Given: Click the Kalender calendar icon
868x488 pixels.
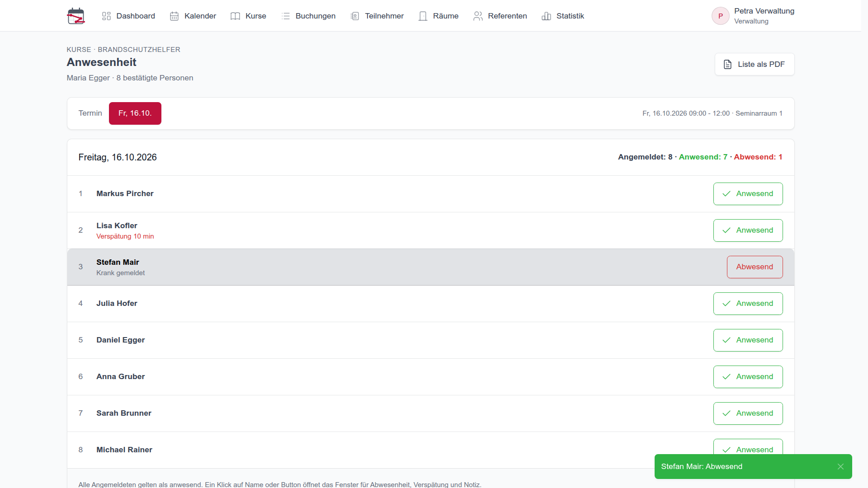Looking at the screenshot, I should tap(175, 16).
